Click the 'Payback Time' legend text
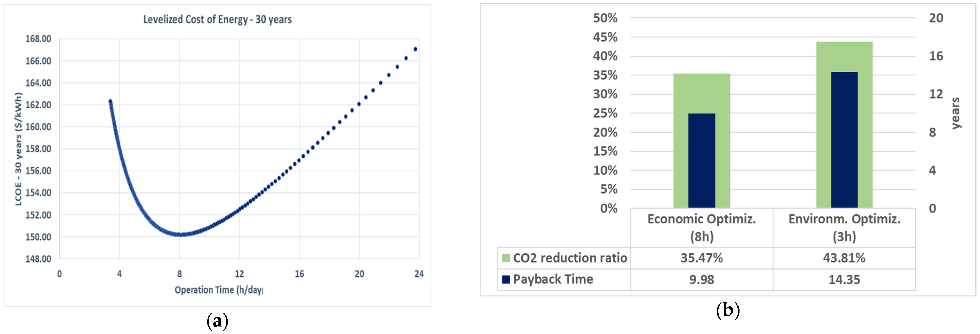Screen dimensions: 980x334 [553, 280]
